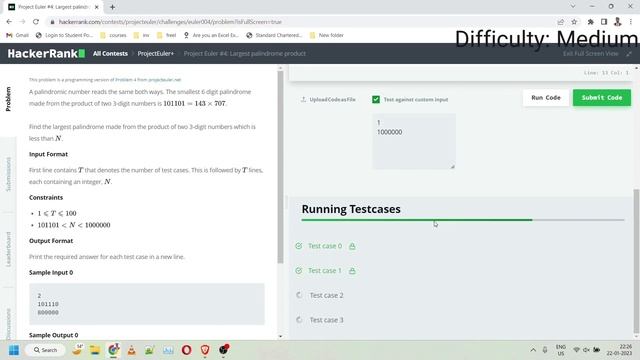Image resolution: width=640 pixels, height=360 pixels.
Task: Click the lock icon next to Test case 1
Action: 352,271
